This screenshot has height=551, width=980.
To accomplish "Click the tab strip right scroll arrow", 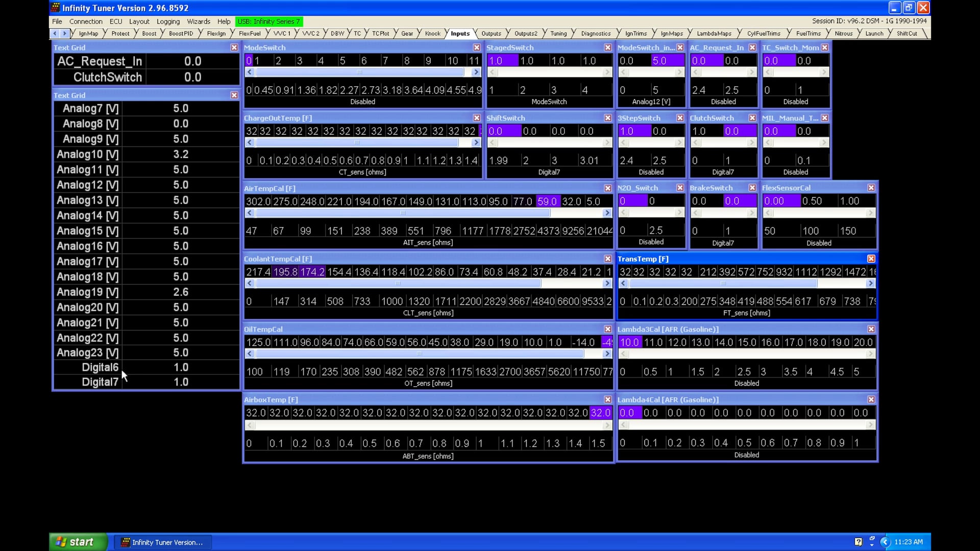I will pos(64,33).
